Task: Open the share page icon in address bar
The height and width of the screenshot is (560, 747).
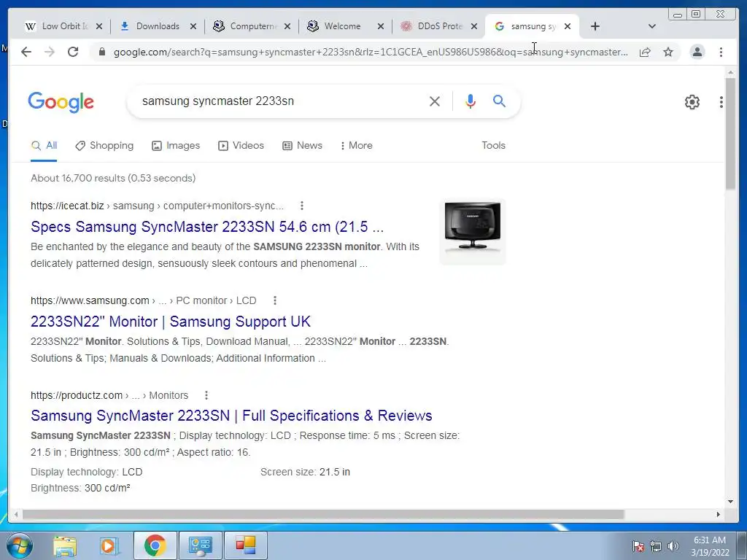Action: point(645,52)
